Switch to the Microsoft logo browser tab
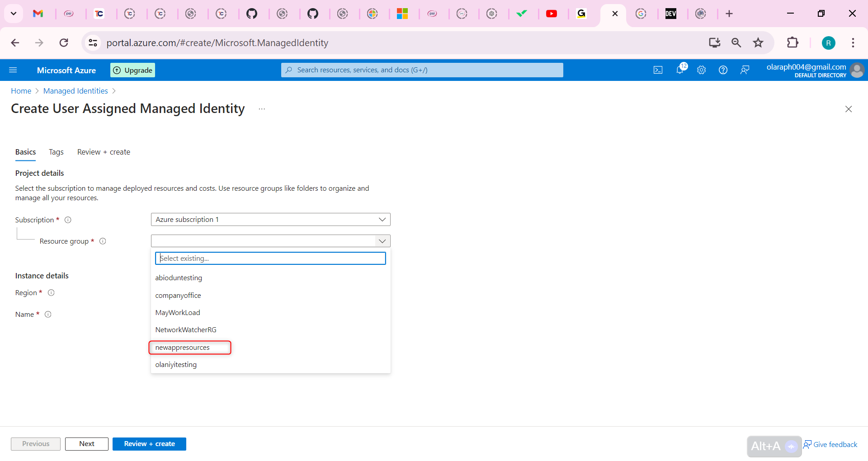 click(402, 14)
